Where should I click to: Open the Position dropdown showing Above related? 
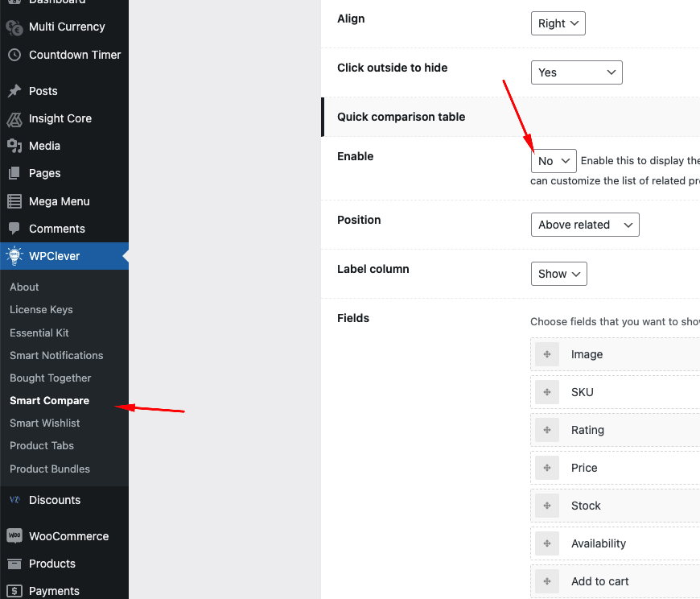(585, 225)
